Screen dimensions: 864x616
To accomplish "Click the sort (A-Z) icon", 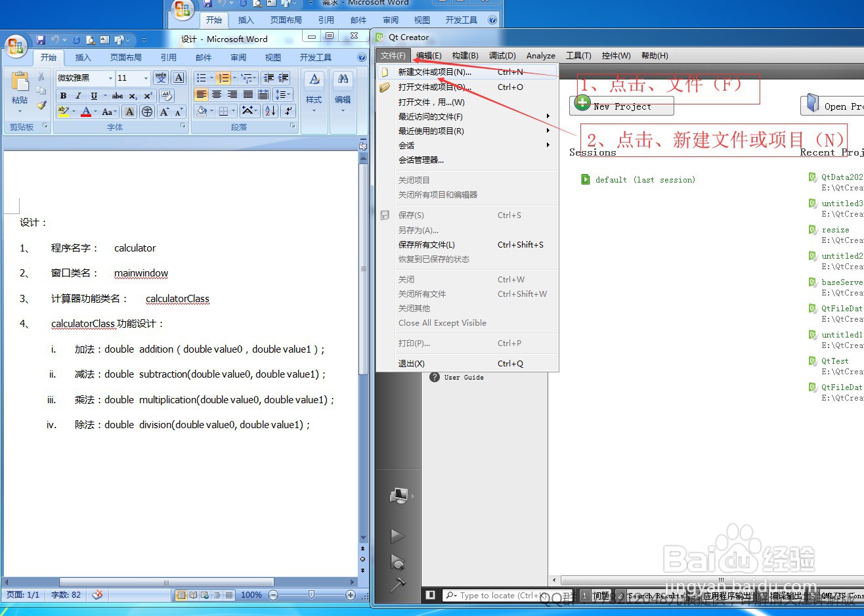I will [x=270, y=111].
